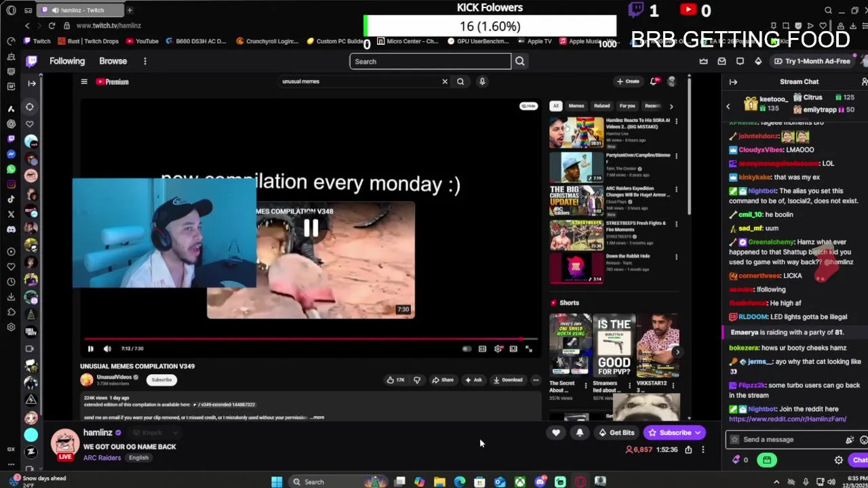Click the Hide pill over video
Screen dimensions: 868x488
pyautogui.click(x=529, y=106)
